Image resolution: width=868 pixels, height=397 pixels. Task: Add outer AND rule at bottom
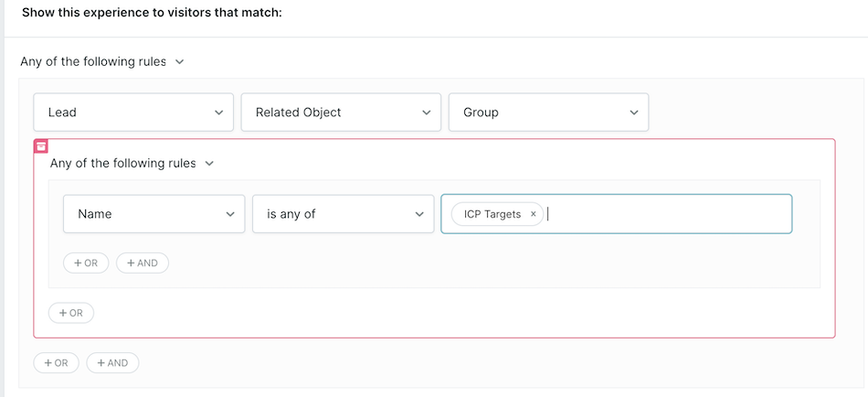[x=112, y=363]
